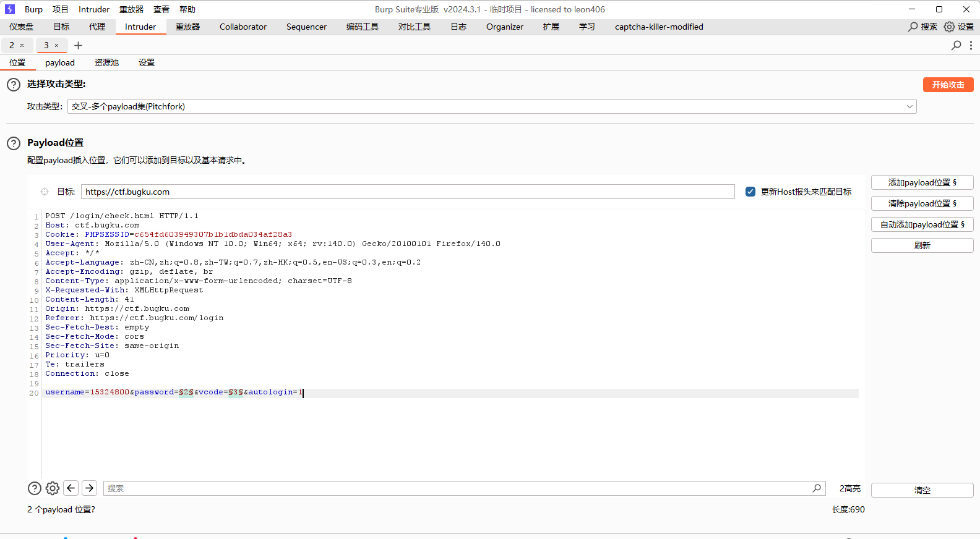Open the 重放器 menu in menu bar
This screenshot has width=980, height=539.
[x=131, y=9]
